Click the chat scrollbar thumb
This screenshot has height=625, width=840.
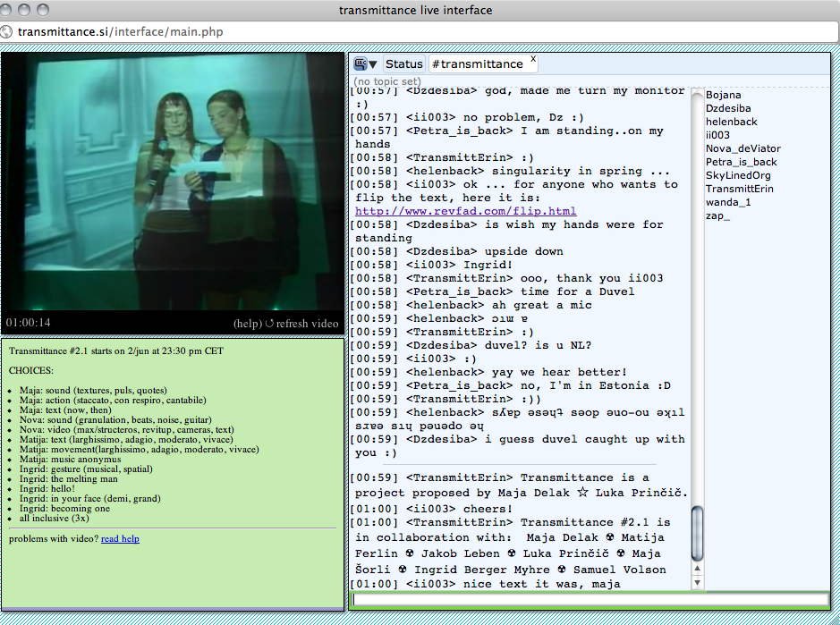(x=697, y=534)
